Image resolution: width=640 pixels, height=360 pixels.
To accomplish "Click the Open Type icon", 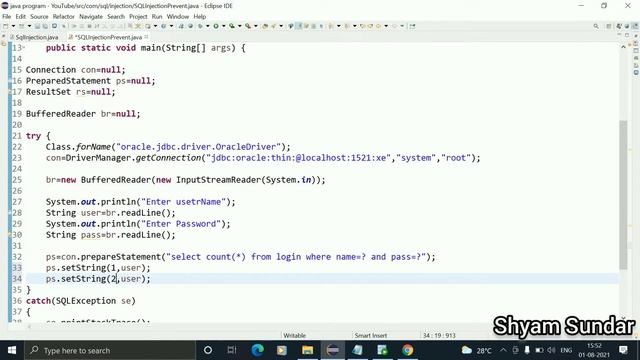I will tap(291, 26).
